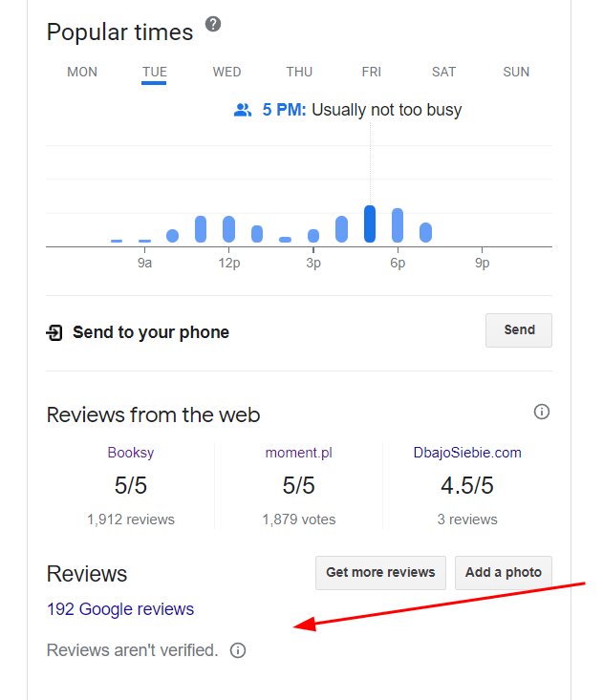This screenshot has height=700, width=603.
Task: Select the highlighted 5 PM bar
Action: 370,223
